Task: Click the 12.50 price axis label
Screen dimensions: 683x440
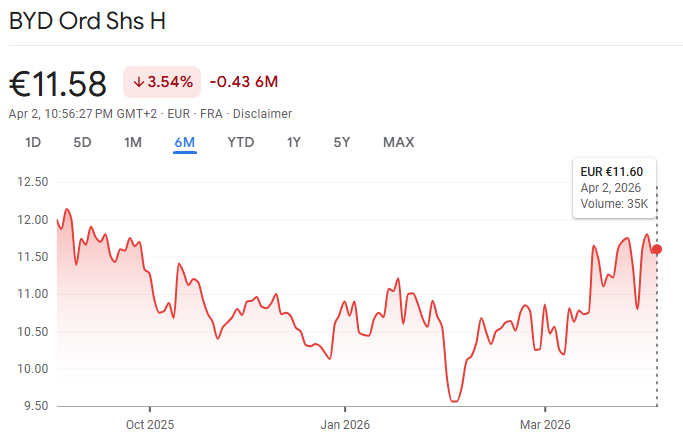Action: (x=33, y=182)
